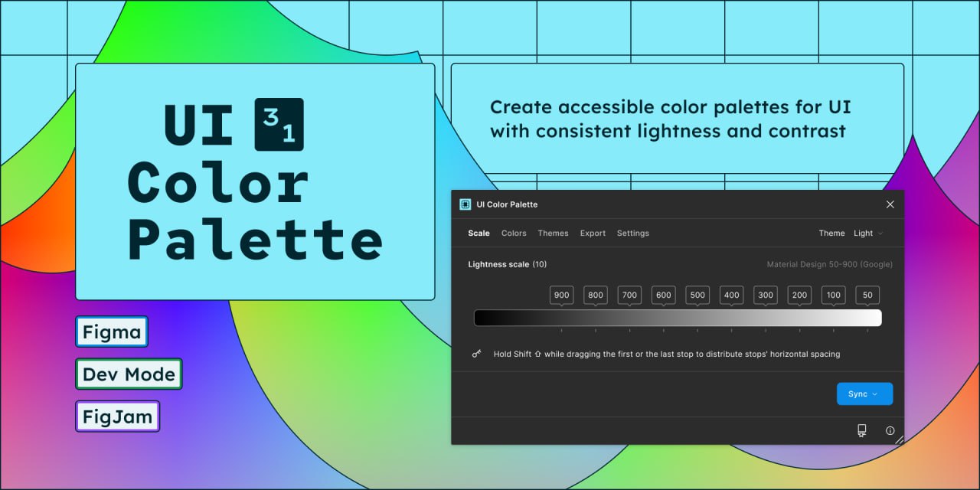Click the UI Color Palette plugin logo icon
Screen dimensions: 980x490
coord(465,204)
